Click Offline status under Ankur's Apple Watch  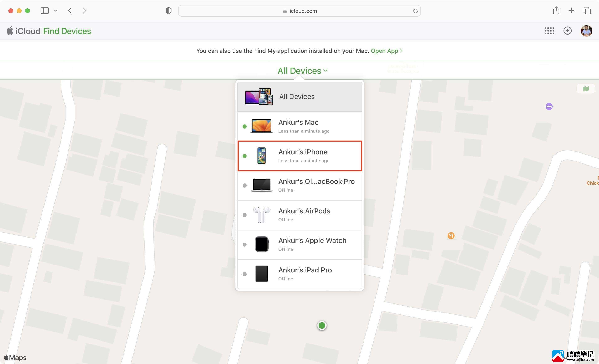(x=285, y=249)
